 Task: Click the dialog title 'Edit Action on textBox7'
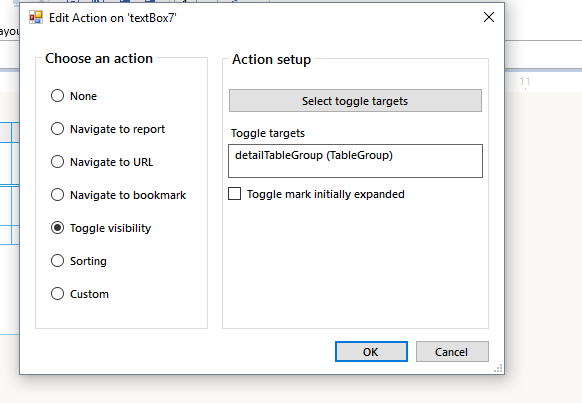point(113,18)
